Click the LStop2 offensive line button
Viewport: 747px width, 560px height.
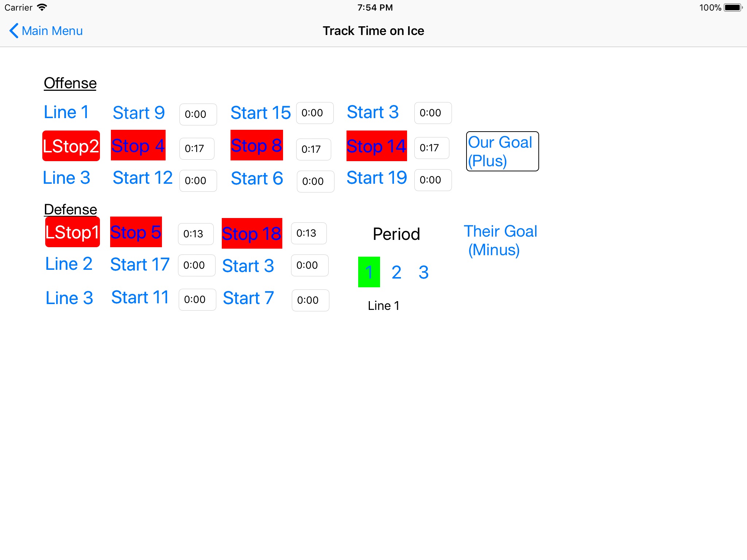[71, 146]
